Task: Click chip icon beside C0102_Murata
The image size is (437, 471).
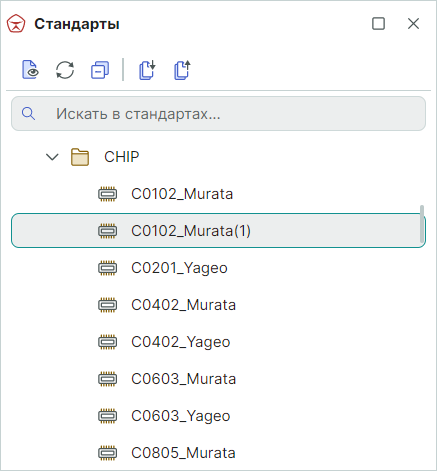Action: point(107,194)
